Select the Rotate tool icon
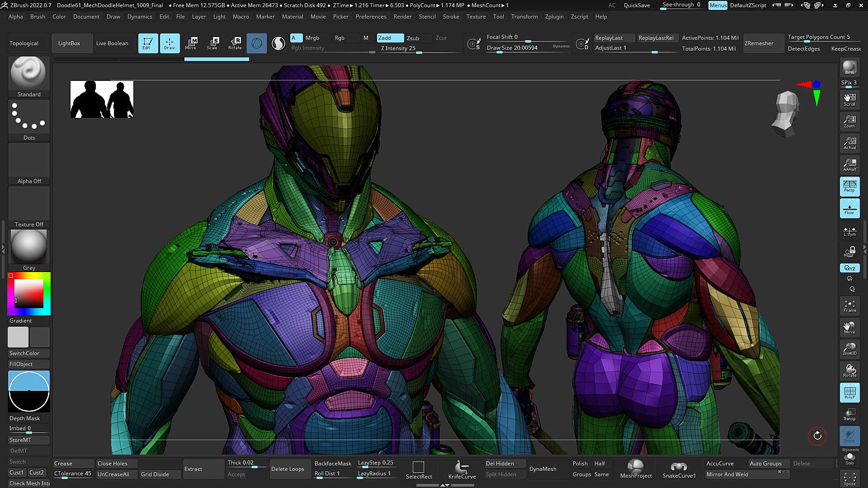Image resolution: width=868 pixels, height=488 pixels. [x=235, y=43]
